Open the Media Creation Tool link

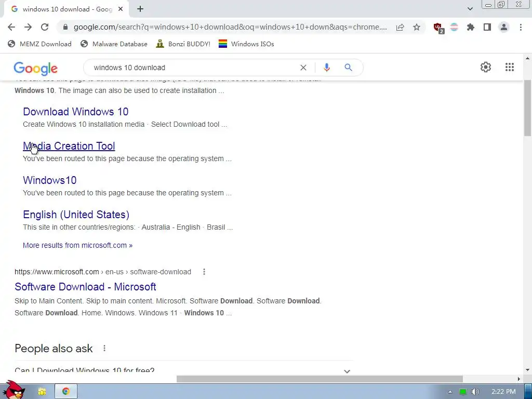[69, 146]
